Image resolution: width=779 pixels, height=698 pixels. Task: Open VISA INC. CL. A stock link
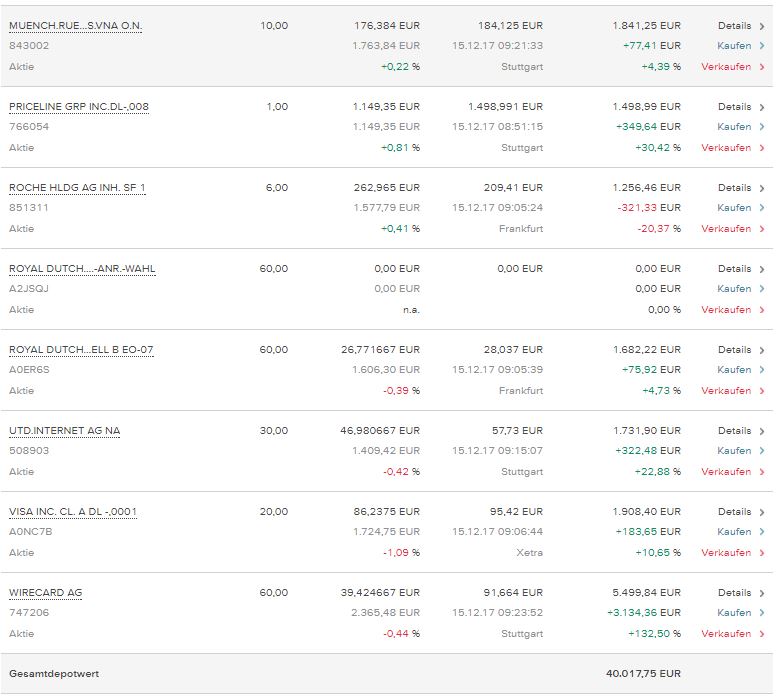[73, 511]
